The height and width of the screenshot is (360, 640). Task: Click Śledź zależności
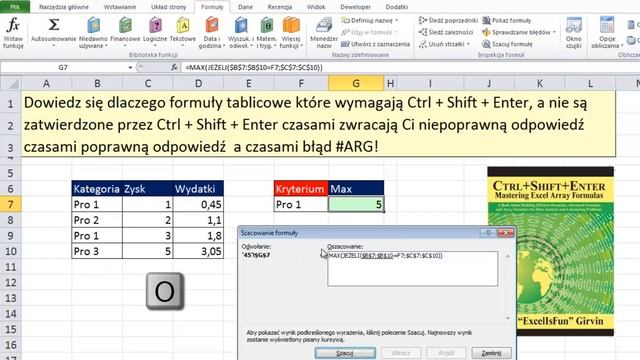click(446, 32)
